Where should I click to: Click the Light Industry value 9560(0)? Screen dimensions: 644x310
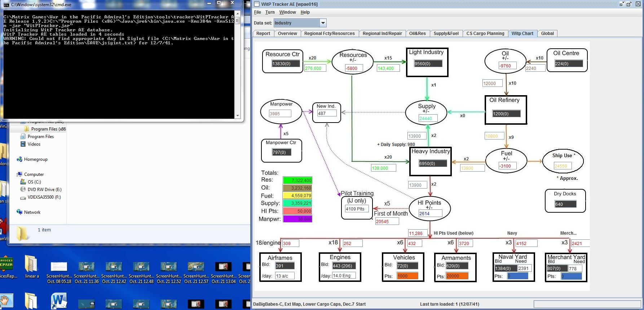coord(428,64)
